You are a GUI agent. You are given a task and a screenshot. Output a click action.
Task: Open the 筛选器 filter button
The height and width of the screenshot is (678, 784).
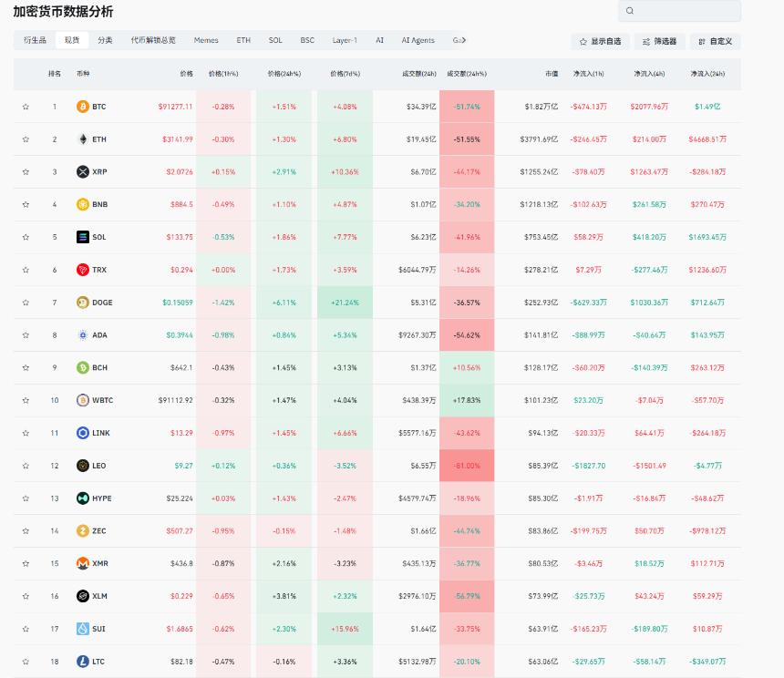click(659, 42)
